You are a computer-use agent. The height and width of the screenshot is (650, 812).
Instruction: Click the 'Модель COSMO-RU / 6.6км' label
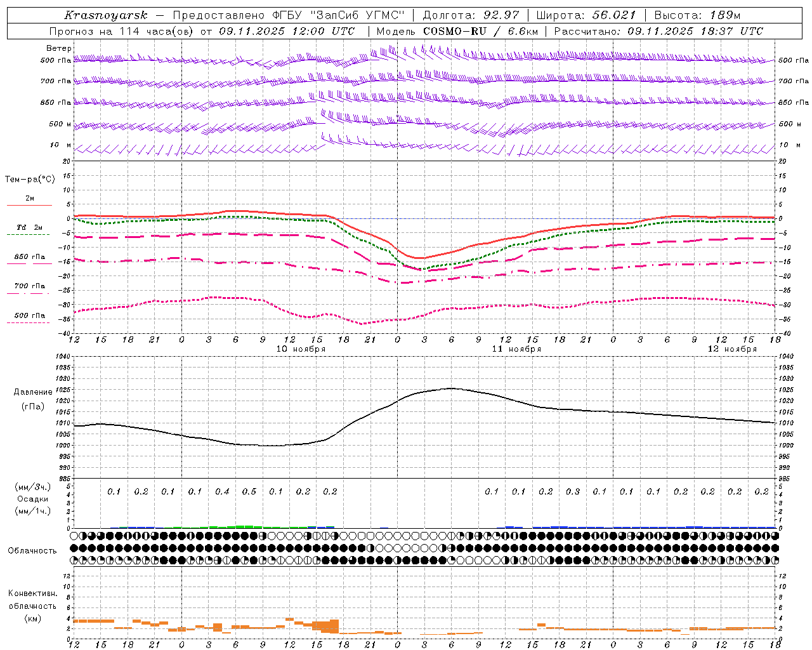click(x=457, y=31)
